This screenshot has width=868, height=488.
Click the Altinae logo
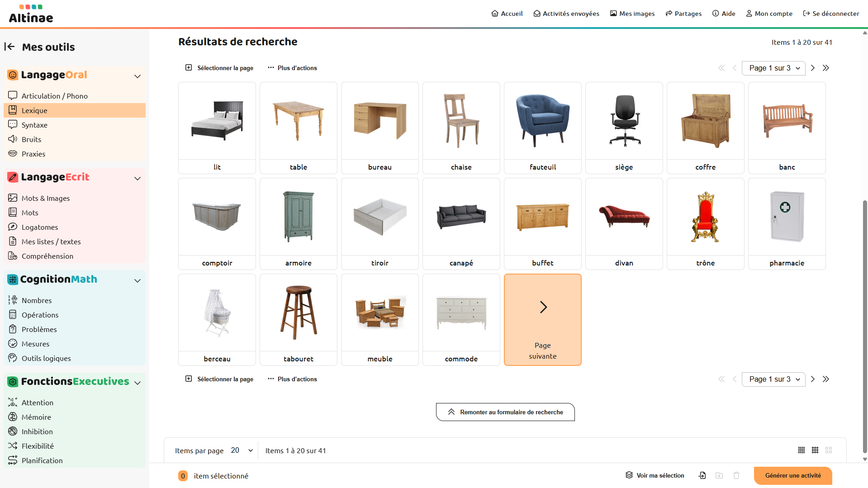tap(31, 14)
